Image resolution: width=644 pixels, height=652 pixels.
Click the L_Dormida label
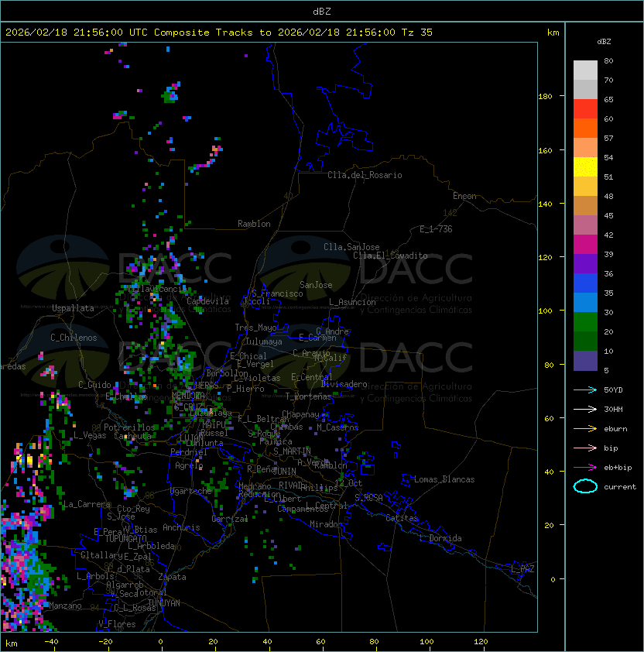coord(440,538)
